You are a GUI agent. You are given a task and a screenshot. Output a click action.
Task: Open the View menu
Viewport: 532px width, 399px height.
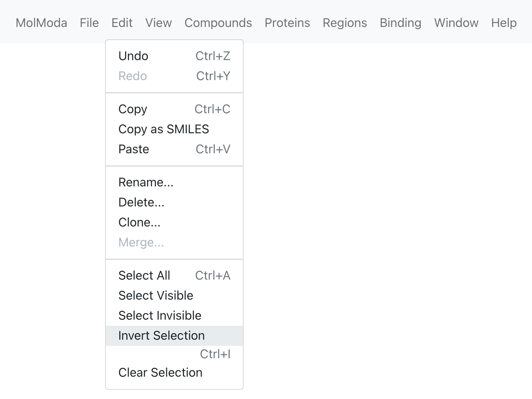(159, 23)
